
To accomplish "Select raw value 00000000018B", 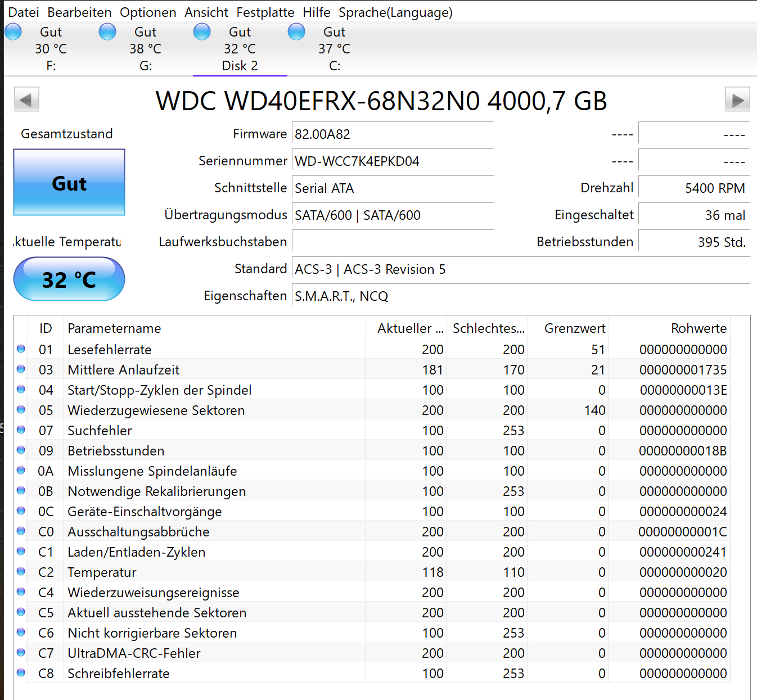I will point(683,451).
